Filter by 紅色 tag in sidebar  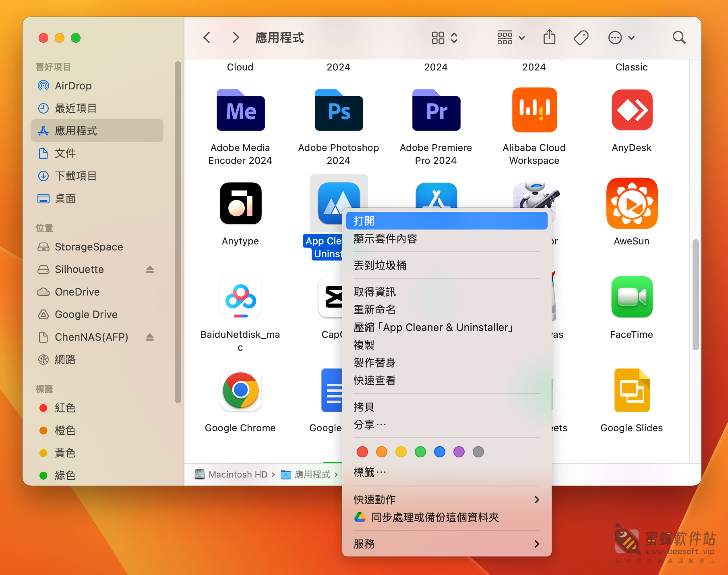pos(97,408)
